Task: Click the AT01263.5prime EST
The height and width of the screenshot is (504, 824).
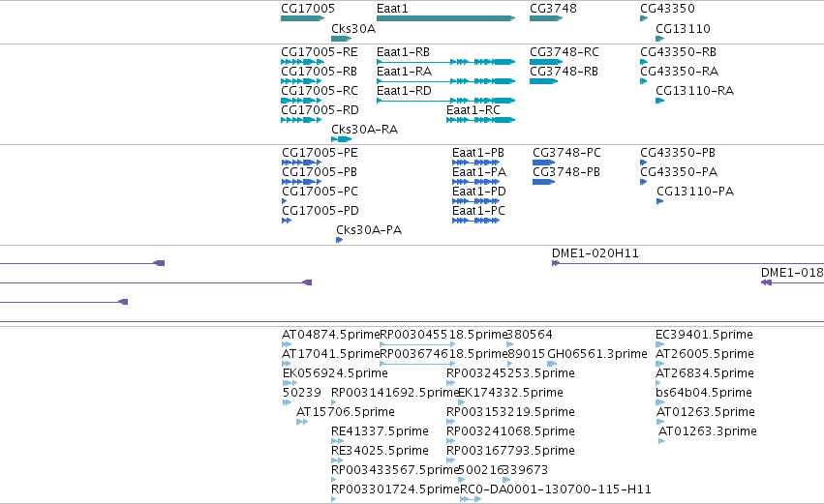Action: [x=660, y=422]
